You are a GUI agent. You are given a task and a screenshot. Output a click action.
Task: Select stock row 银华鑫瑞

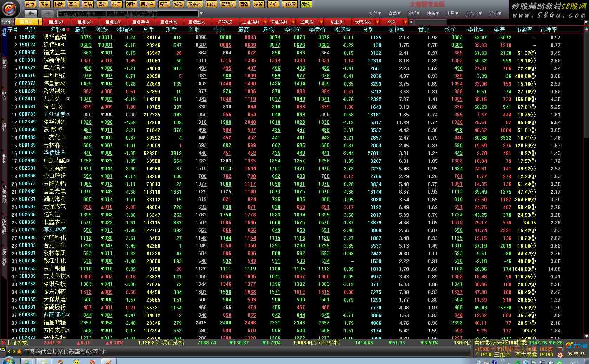[295, 37]
